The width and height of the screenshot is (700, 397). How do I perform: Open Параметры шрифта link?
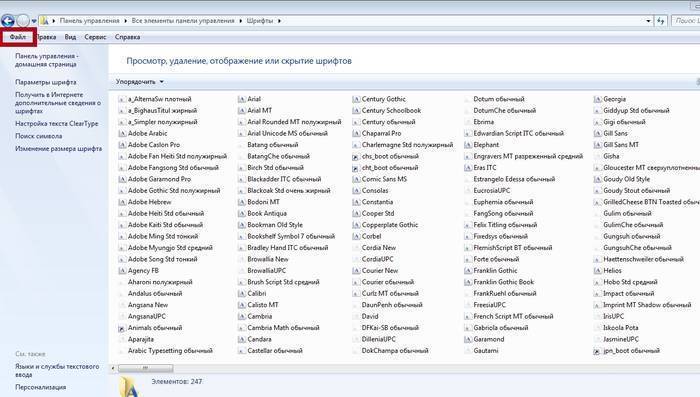[46, 82]
